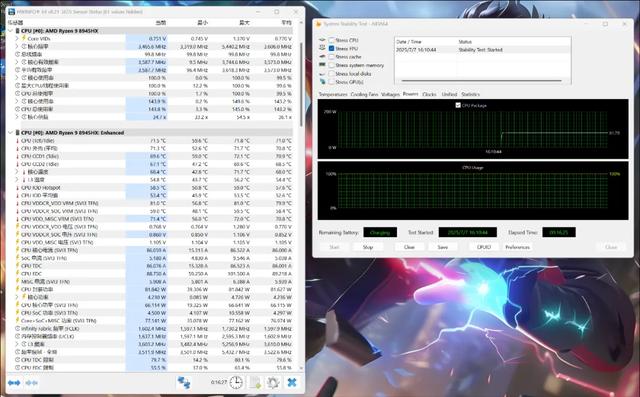Click the lightning icon beside Core VIDs
The width and height of the screenshot is (640, 397).
tap(24, 38)
